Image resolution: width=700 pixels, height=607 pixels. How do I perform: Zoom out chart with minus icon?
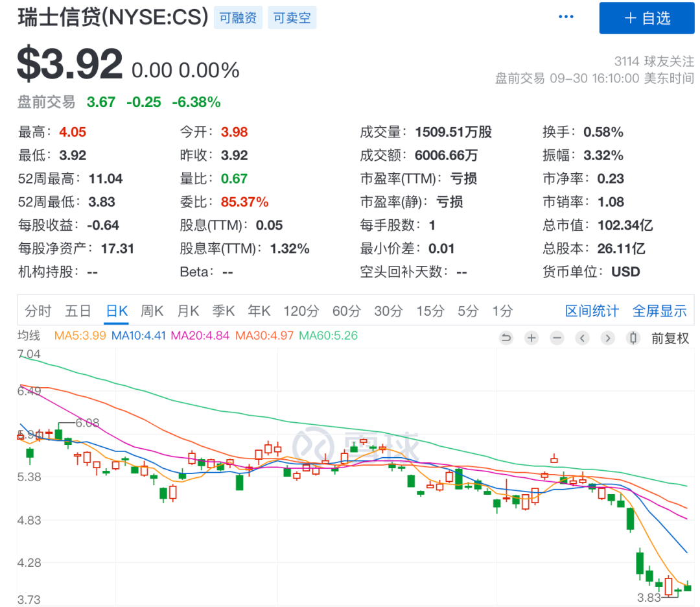tap(557, 338)
